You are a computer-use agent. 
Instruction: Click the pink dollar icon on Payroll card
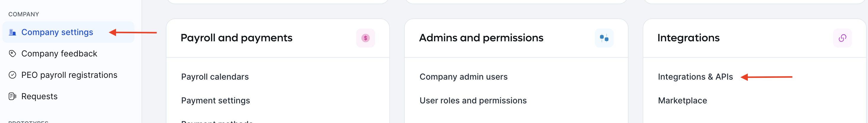(x=366, y=38)
